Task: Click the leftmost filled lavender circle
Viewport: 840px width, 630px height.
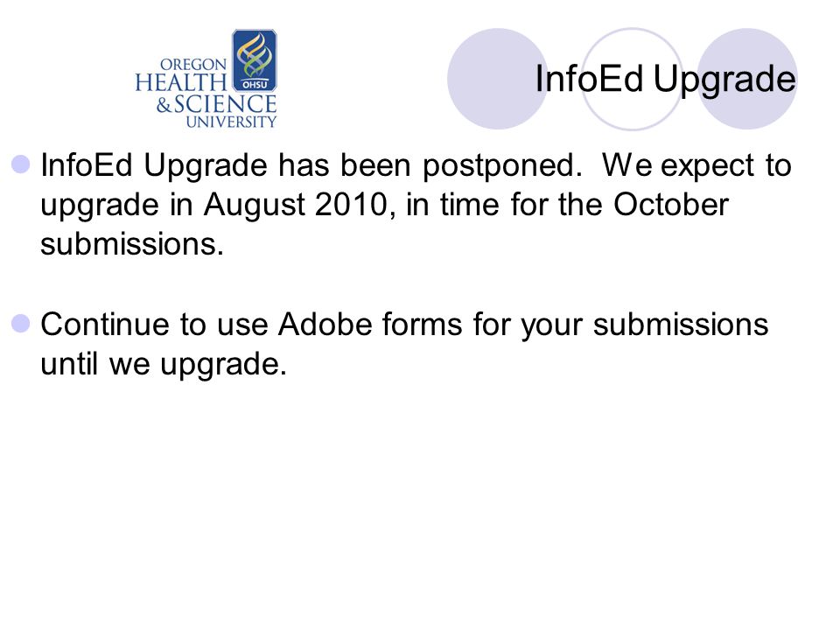Action: [498, 79]
